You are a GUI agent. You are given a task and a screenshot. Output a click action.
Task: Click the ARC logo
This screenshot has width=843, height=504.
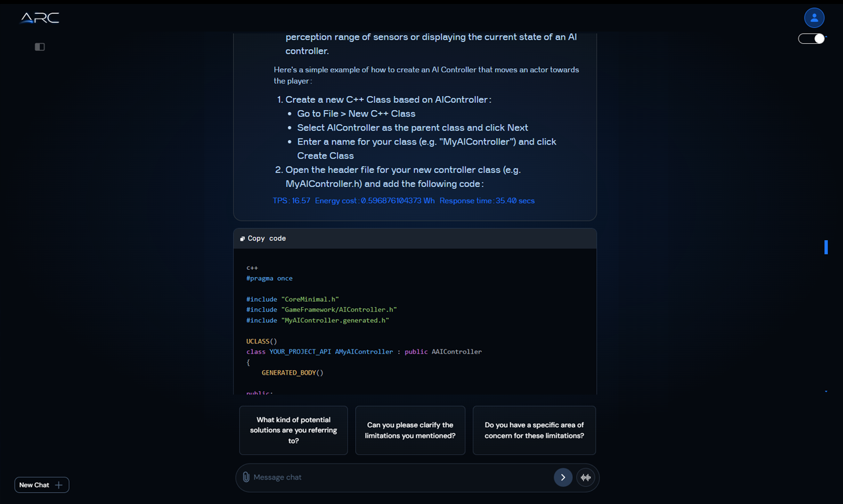[40, 18]
